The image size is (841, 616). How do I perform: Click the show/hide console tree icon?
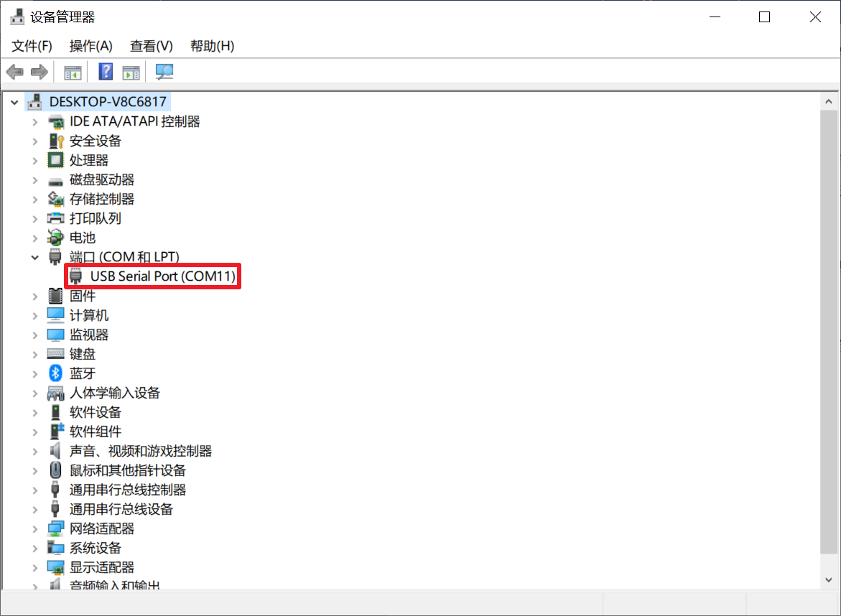(x=73, y=72)
